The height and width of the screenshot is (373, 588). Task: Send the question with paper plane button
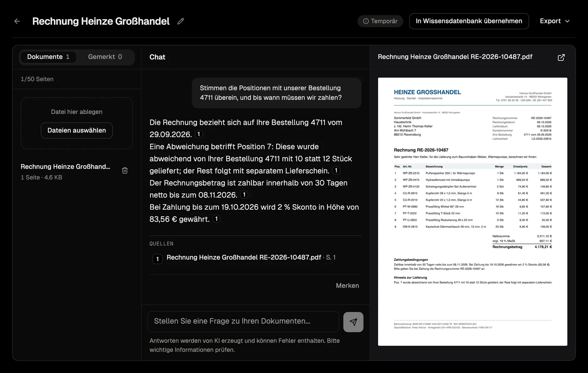(x=353, y=322)
